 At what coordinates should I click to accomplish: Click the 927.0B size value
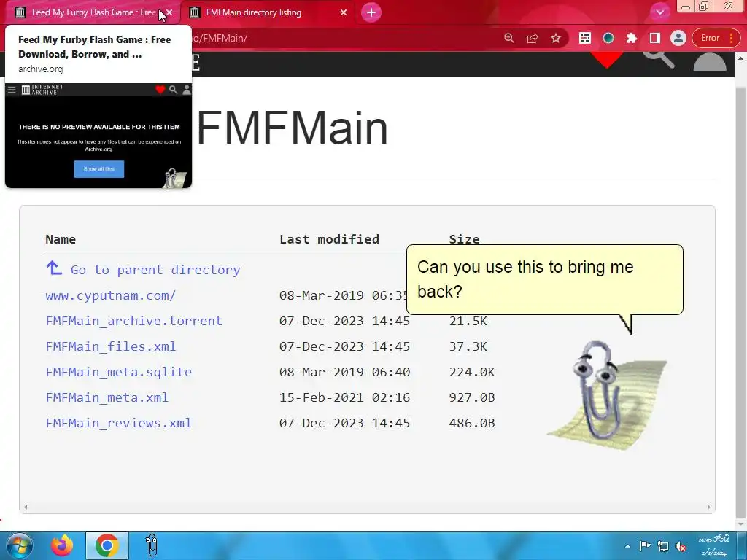[472, 397]
